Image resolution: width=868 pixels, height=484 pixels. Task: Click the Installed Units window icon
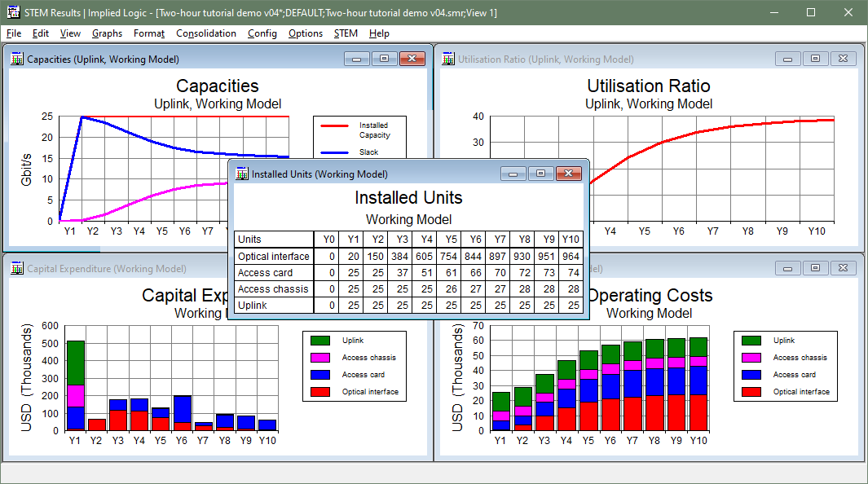[242, 174]
